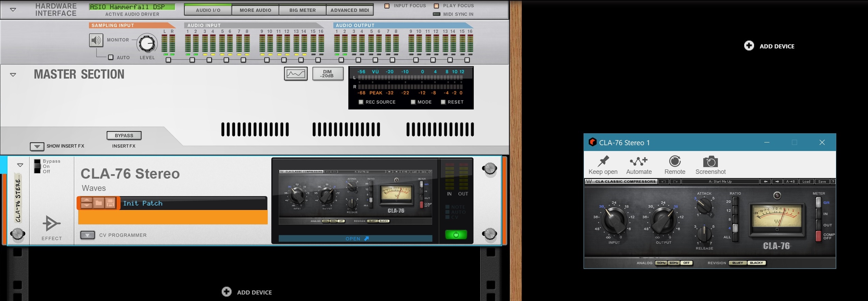The width and height of the screenshot is (868, 301).
Task: Save patch with the floppy disk icon
Action: [x=110, y=203]
